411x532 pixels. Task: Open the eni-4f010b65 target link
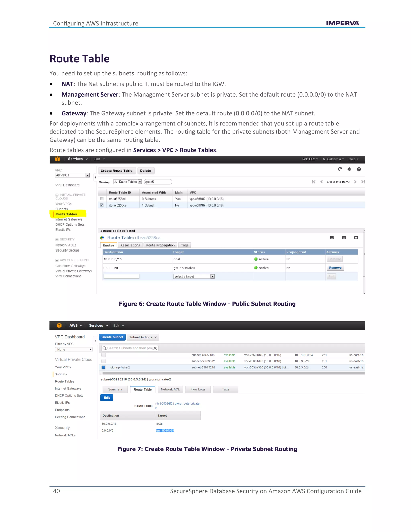point(165,431)
